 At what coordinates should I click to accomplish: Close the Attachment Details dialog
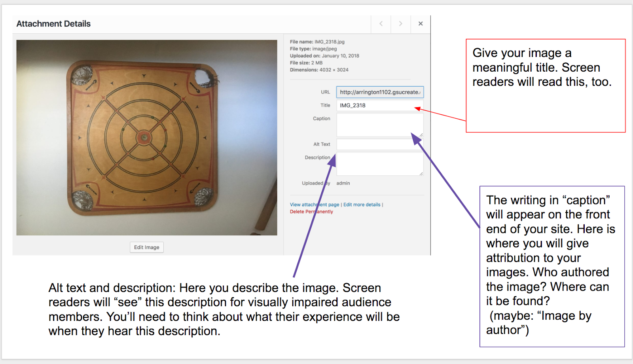click(421, 24)
